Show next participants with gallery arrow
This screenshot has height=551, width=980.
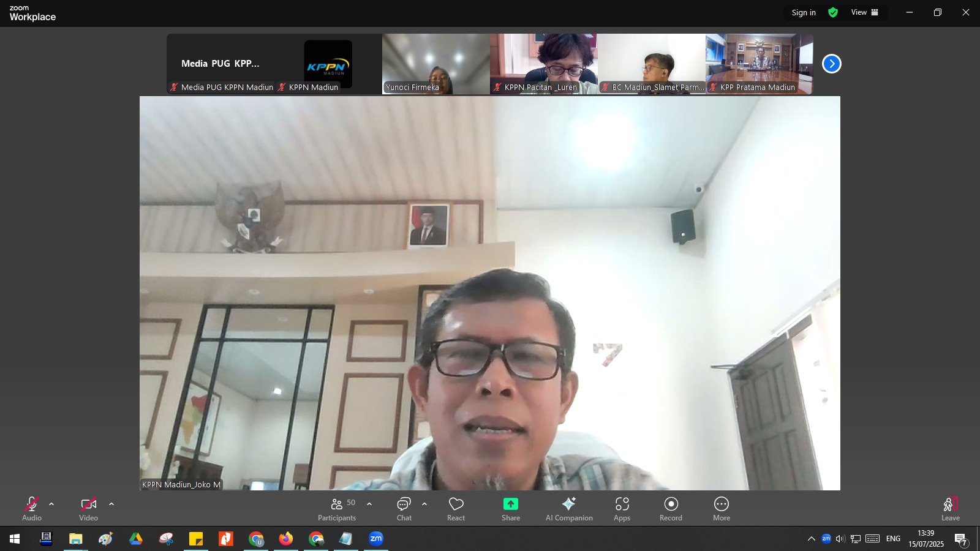pos(832,64)
